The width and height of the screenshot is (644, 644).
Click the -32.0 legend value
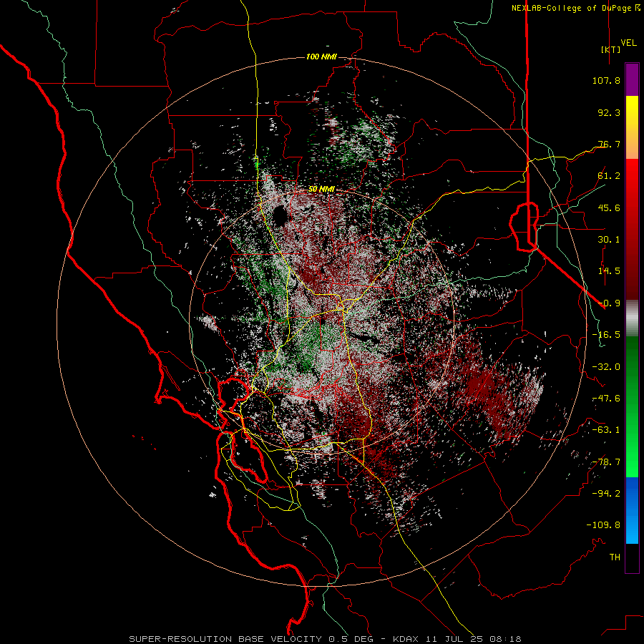(606, 367)
